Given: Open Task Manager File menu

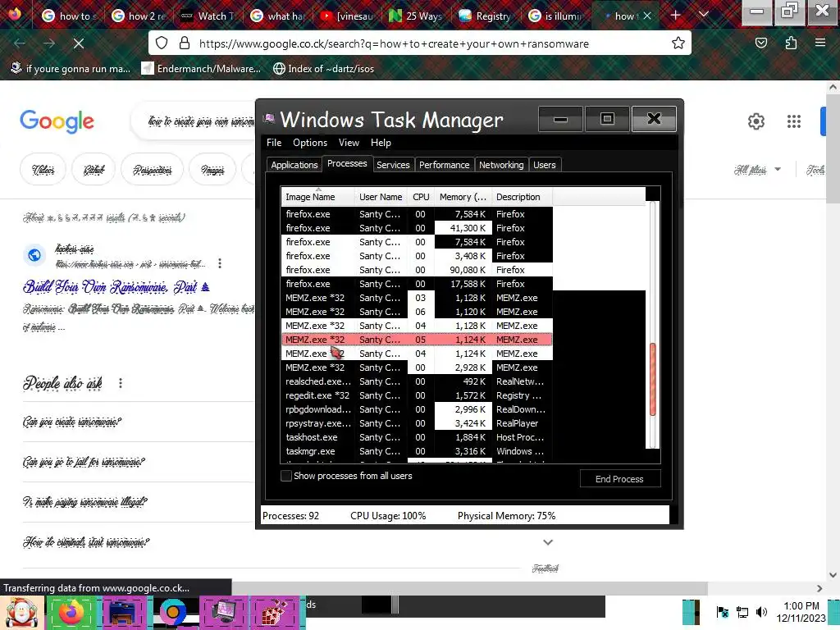Looking at the screenshot, I should coord(274,143).
